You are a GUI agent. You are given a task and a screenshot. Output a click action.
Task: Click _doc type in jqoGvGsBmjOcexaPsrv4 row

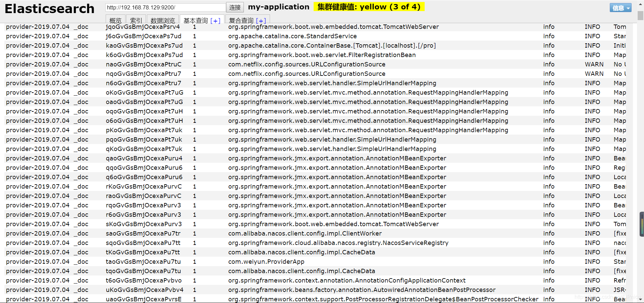(81, 27)
